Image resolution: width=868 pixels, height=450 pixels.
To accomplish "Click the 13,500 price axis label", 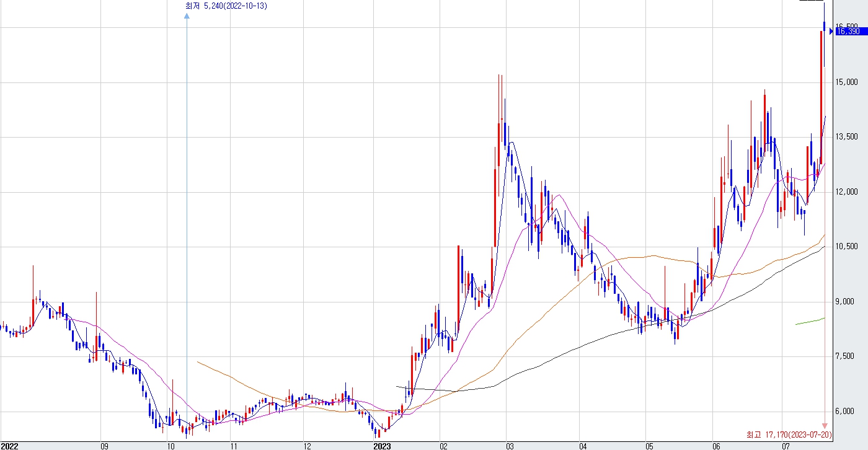I will [x=848, y=137].
